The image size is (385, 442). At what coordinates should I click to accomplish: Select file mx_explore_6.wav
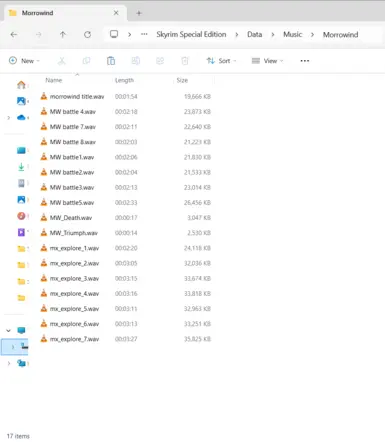74,324
